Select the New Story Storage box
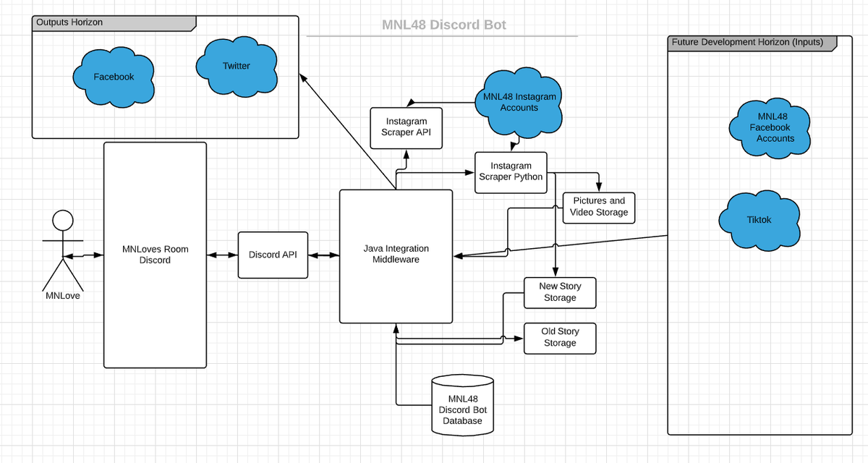Viewport: 868px width, 463px height. tap(560, 292)
